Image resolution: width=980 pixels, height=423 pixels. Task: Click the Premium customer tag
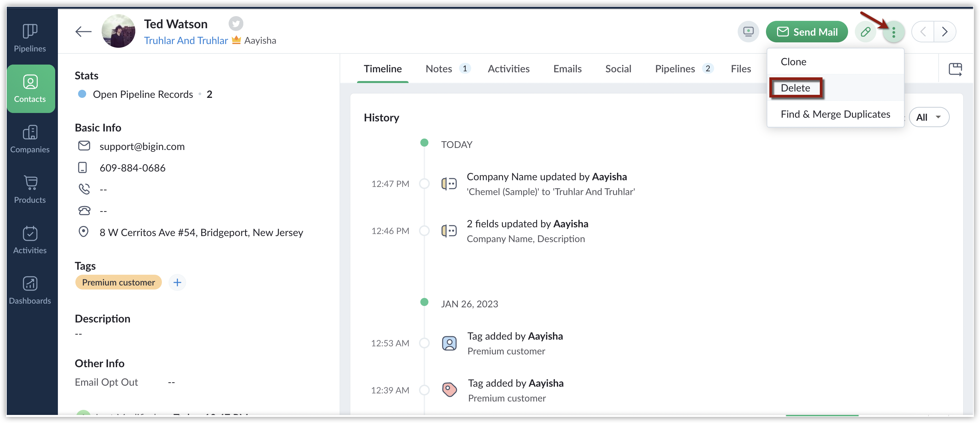[118, 282]
